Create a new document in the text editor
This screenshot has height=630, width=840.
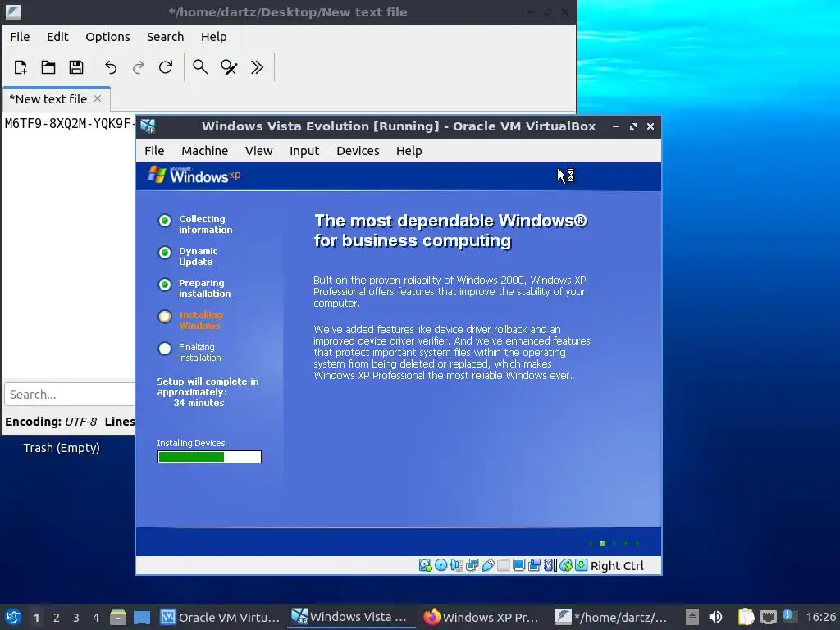pos(21,67)
